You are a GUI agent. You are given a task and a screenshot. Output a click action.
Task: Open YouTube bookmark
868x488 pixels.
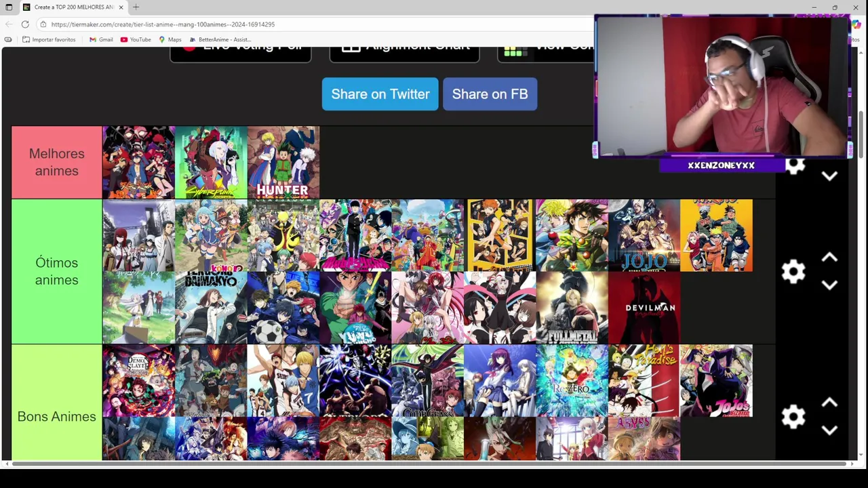pyautogui.click(x=136, y=39)
